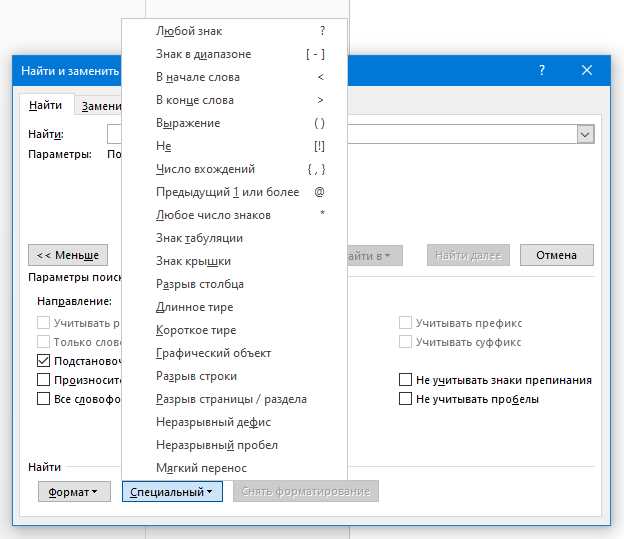This screenshot has height=539, width=624.
Task: Select 'Длинное тире' entry
Action: point(194,307)
